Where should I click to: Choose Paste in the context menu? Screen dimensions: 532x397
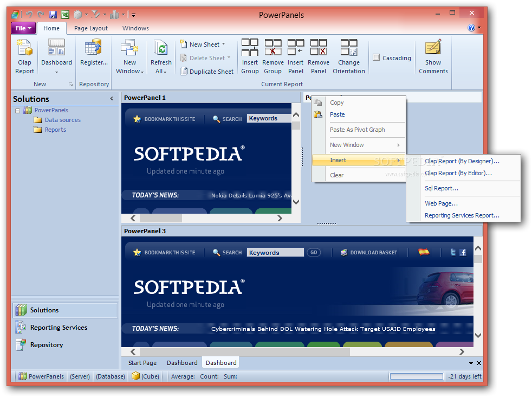pos(359,114)
